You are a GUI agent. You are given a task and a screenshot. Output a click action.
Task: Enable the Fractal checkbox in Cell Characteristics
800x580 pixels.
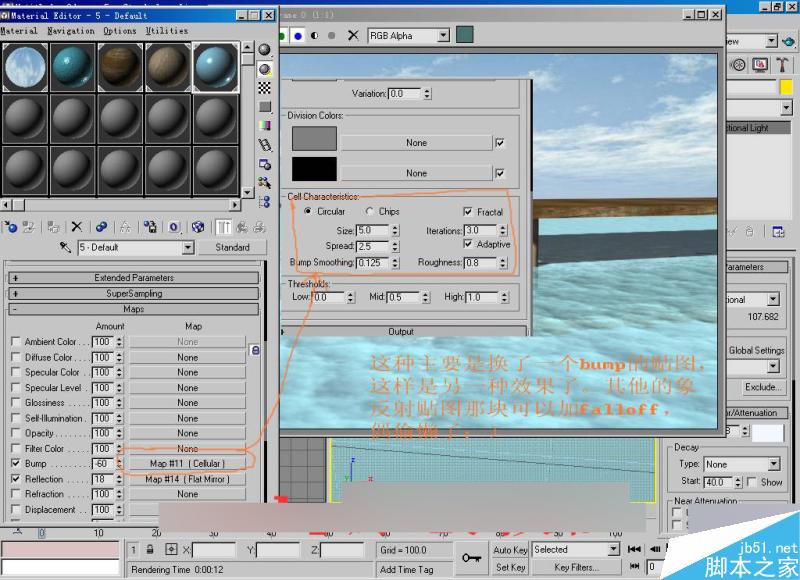pyautogui.click(x=467, y=212)
